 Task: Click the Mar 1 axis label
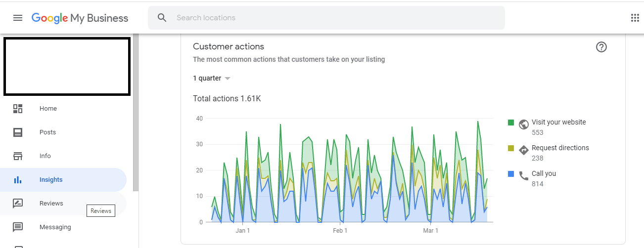tap(430, 230)
